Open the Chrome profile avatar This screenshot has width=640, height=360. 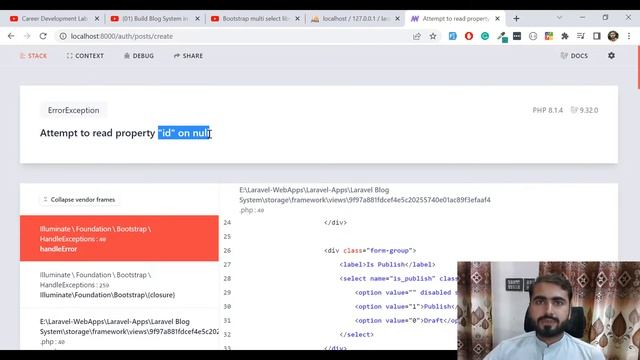point(613,36)
